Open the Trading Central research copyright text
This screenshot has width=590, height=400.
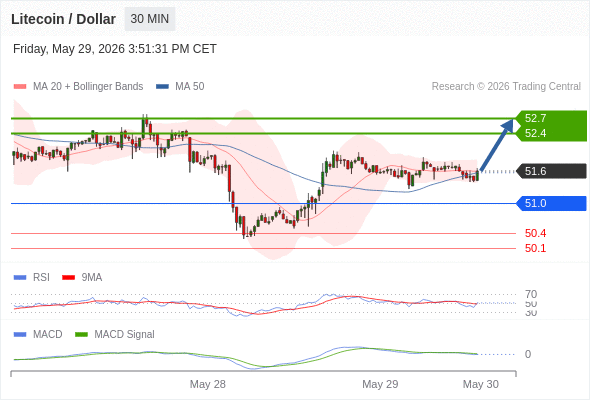pos(506,87)
